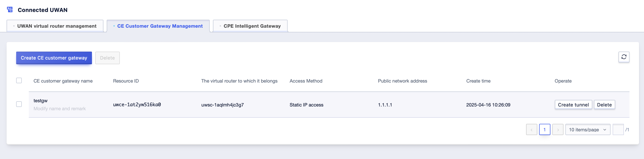Switch to UWAN virtual router management tab
Screen dimensions: 644x159
pos(55,26)
